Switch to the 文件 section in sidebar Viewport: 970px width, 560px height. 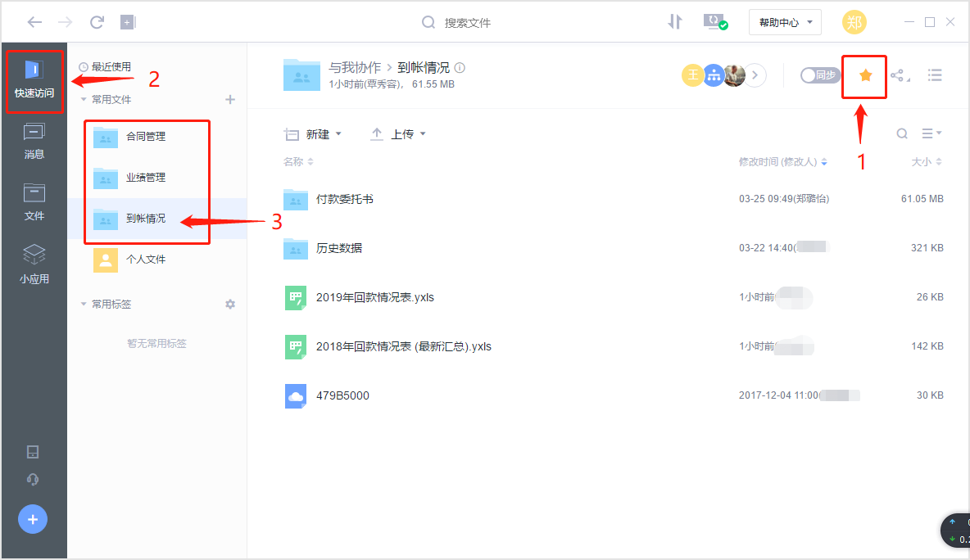click(34, 201)
